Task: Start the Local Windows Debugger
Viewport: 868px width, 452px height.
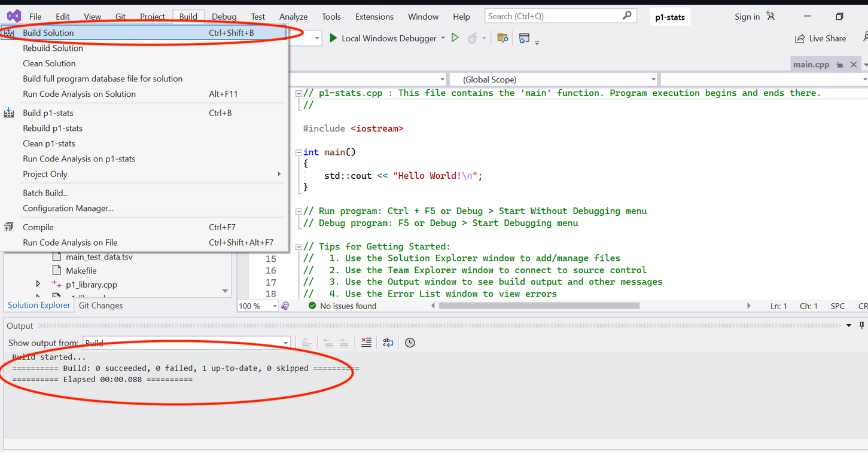Action: tap(383, 38)
